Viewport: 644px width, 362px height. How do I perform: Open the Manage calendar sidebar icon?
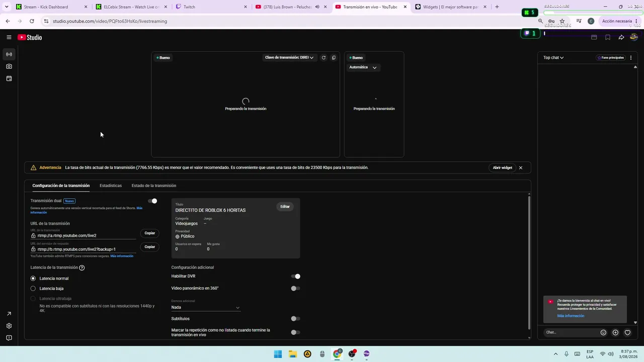(x=9, y=78)
